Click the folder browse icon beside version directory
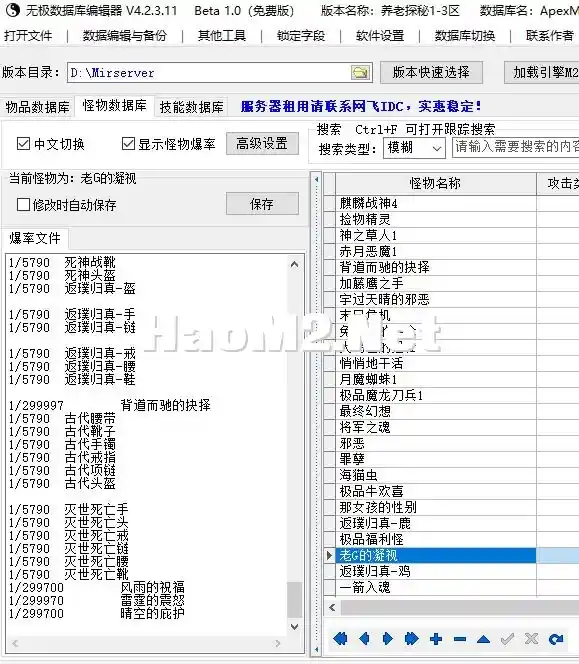 coord(360,72)
